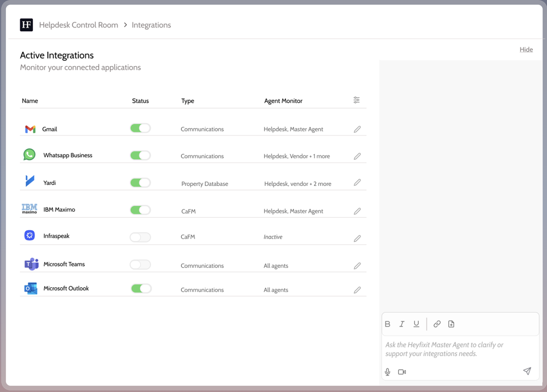Click the Type column header

tap(188, 101)
